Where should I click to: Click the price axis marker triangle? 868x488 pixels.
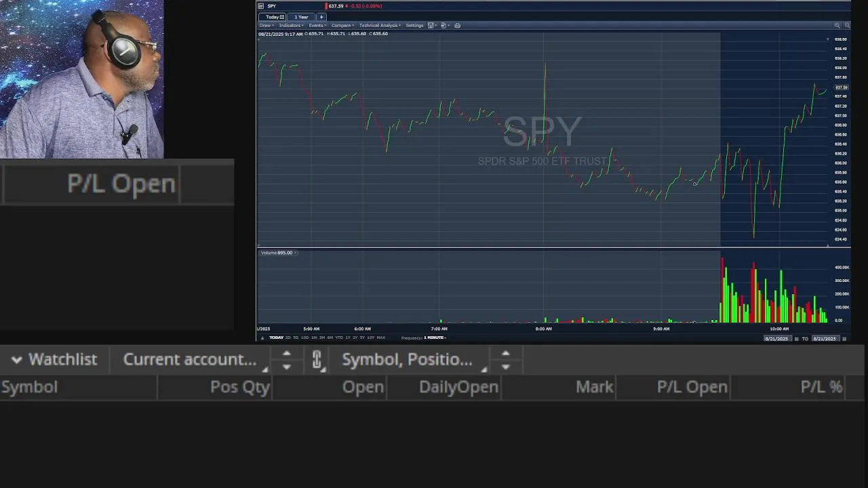click(827, 39)
